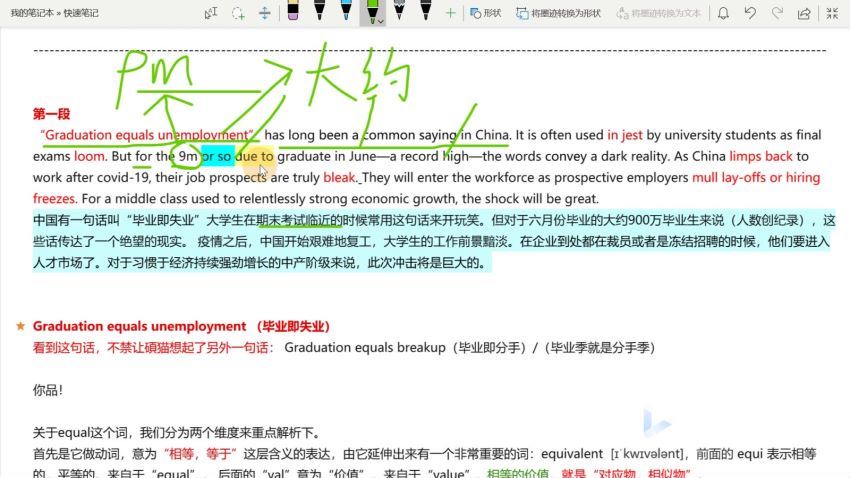Select the text/object selection cursor tool
The image size is (850, 478).
[x=211, y=13]
